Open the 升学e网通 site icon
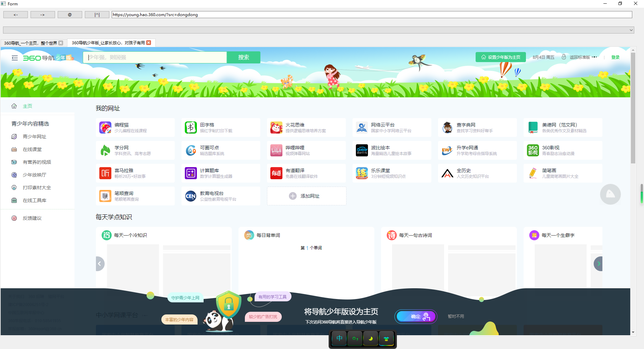Viewport: 644px width, 349px height. click(x=447, y=150)
